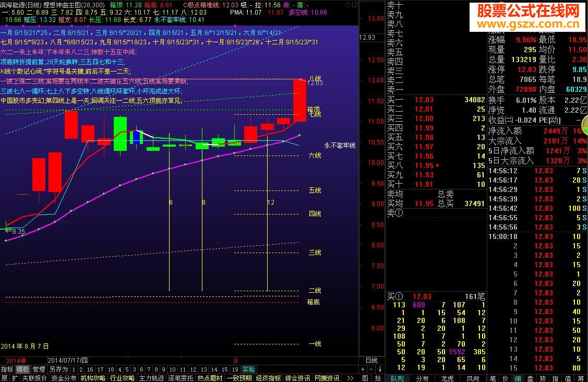588x382 pixels.
Task: Open the 综合资讯 tab
Action: click(298, 378)
